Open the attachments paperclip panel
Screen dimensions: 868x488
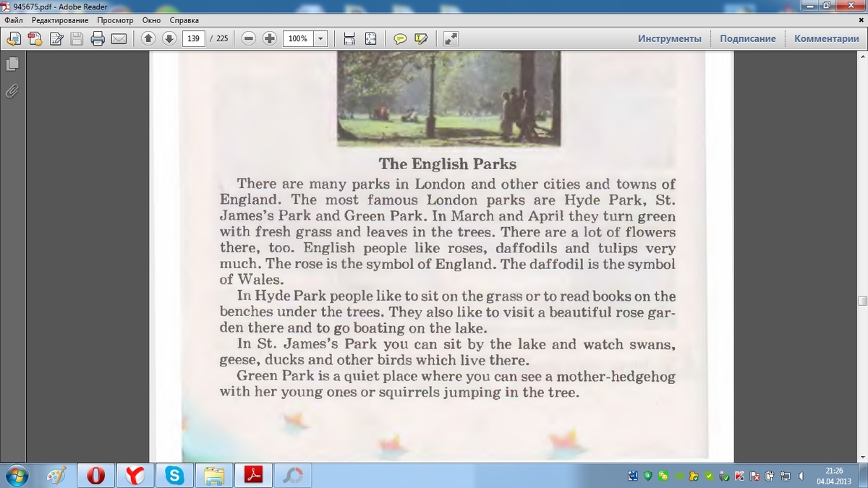(12, 91)
